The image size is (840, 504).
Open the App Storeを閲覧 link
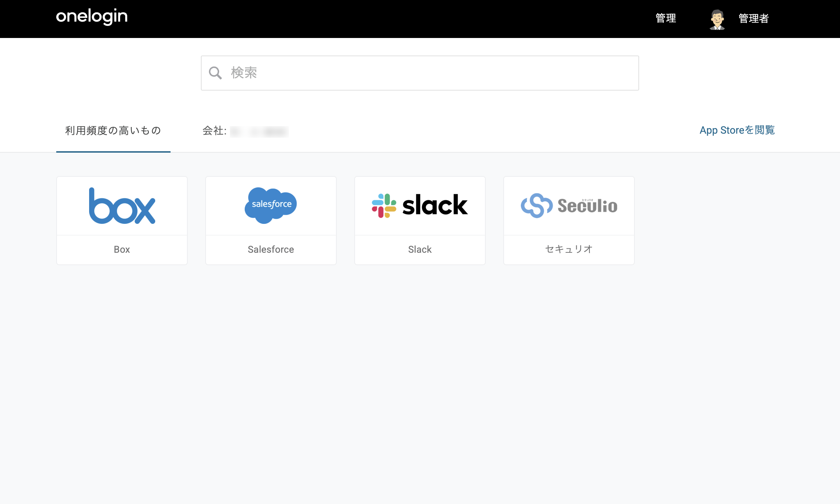[737, 130]
